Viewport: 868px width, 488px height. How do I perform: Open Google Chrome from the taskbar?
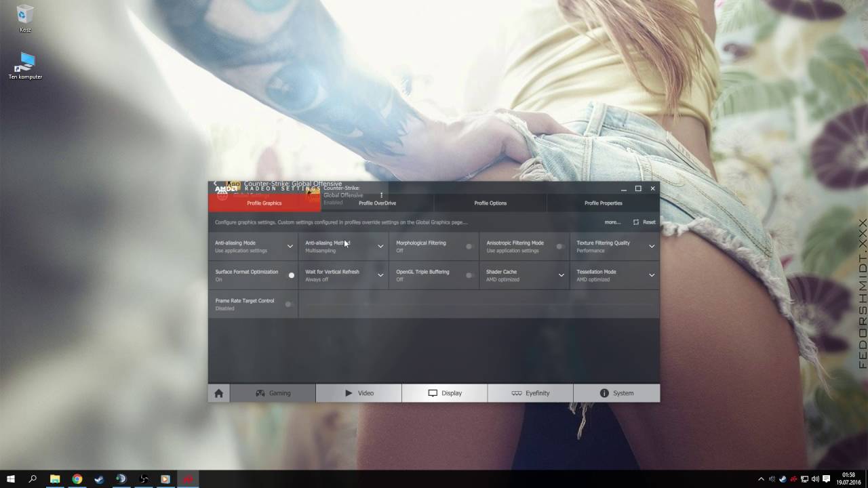(x=77, y=479)
